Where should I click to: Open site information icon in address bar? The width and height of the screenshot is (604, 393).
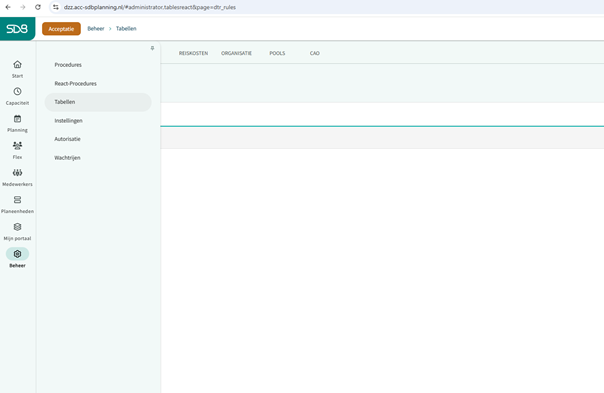click(56, 7)
